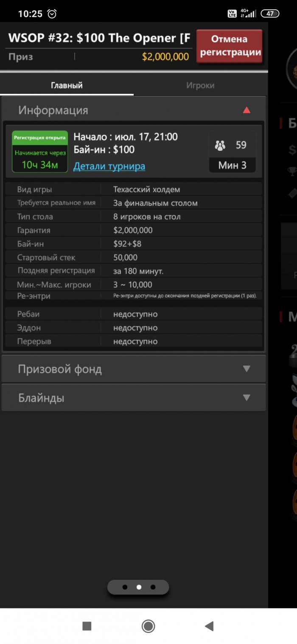Viewport: 297px width, 644px height.
Task: Tap the VoLTE icon in status bar
Action: [232, 14]
